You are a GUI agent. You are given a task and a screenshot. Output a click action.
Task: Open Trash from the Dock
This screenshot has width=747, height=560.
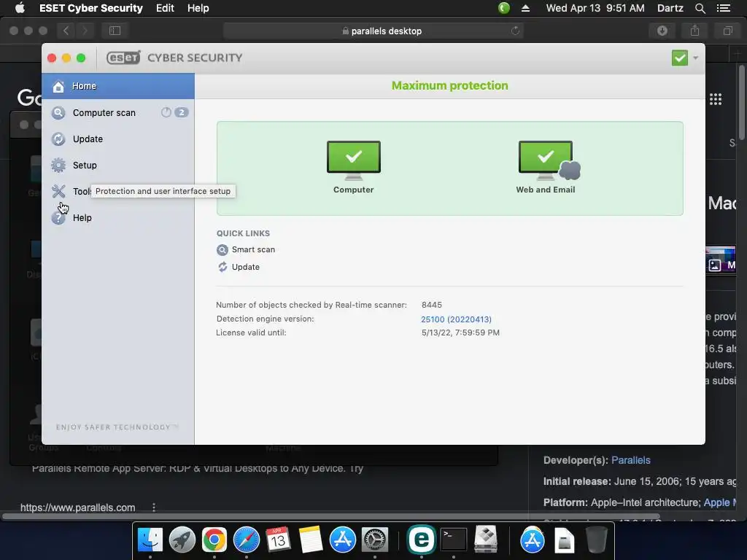click(596, 540)
